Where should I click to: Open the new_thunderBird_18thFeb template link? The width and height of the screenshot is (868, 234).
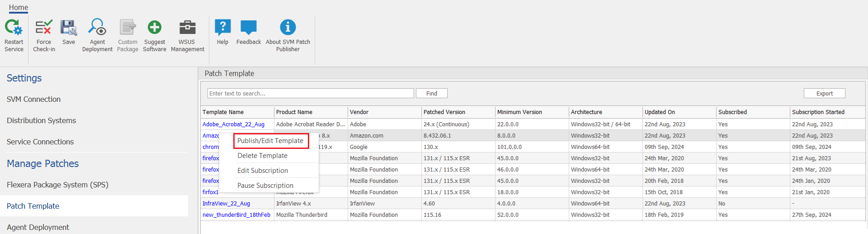coord(236,215)
